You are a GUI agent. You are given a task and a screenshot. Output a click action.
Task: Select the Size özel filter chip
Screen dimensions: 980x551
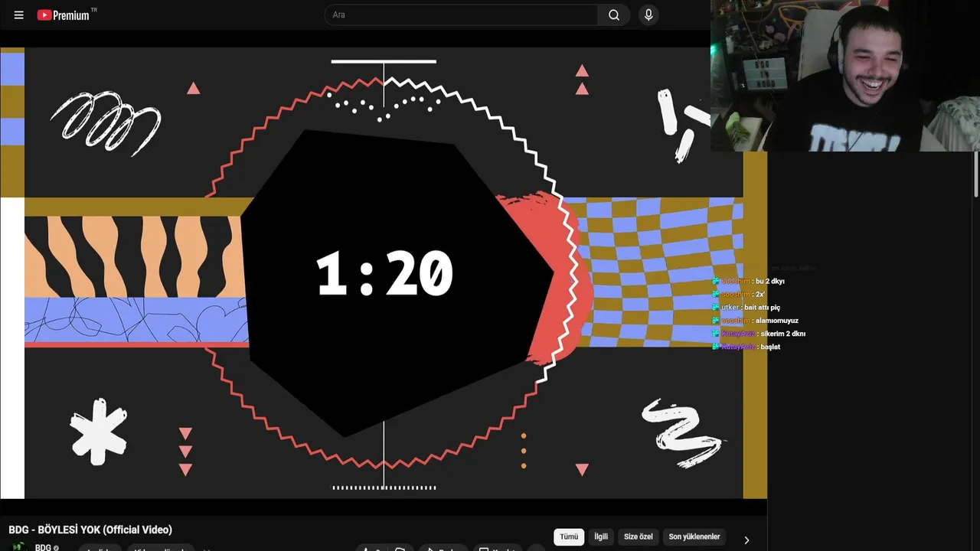tap(639, 537)
